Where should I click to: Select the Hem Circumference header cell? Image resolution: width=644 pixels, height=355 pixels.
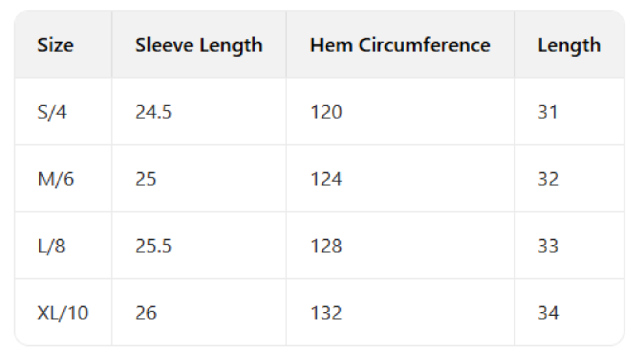coord(400,45)
